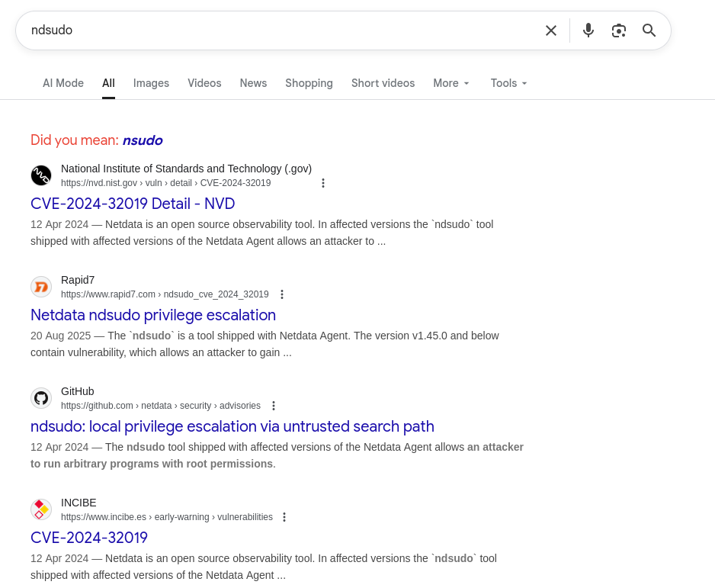The height and width of the screenshot is (588, 715).
Task: Switch to the News tab
Action: [x=253, y=83]
